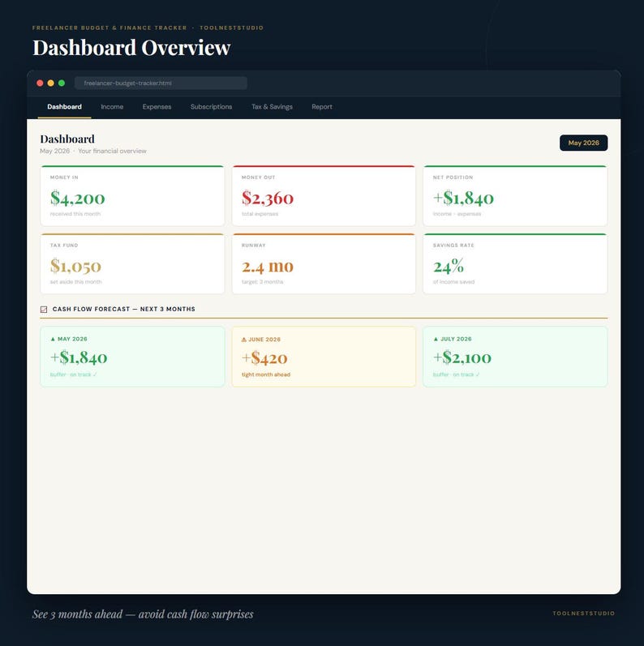Click the Savings Rate 24% value
This screenshot has width=644, height=646.
pos(449,266)
